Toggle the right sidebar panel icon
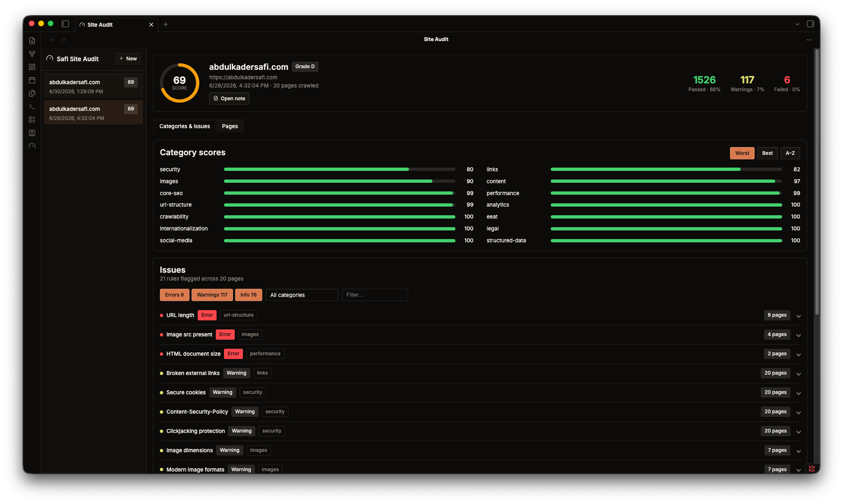 click(x=811, y=24)
